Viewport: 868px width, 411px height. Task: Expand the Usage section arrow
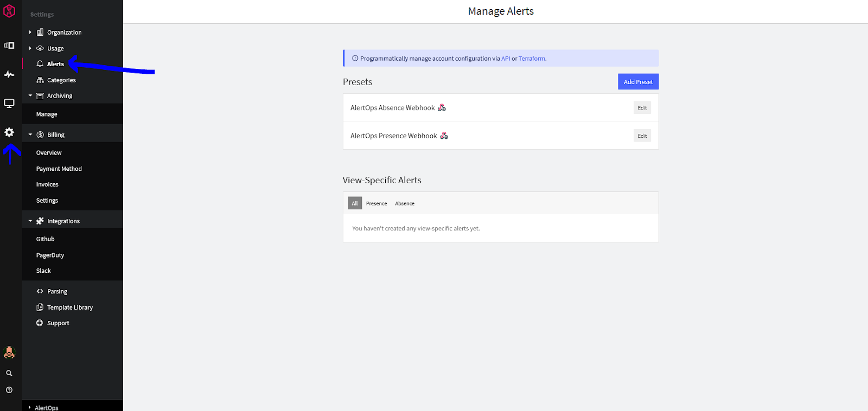[30, 48]
